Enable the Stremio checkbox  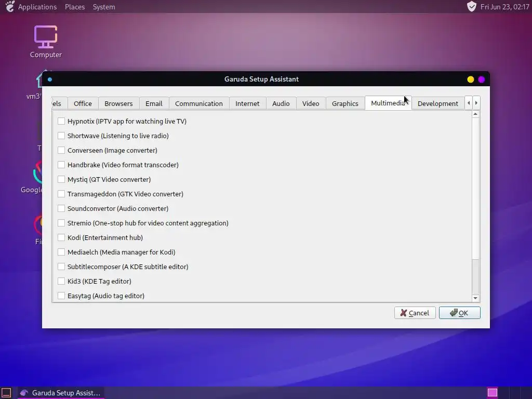tap(61, 223)
